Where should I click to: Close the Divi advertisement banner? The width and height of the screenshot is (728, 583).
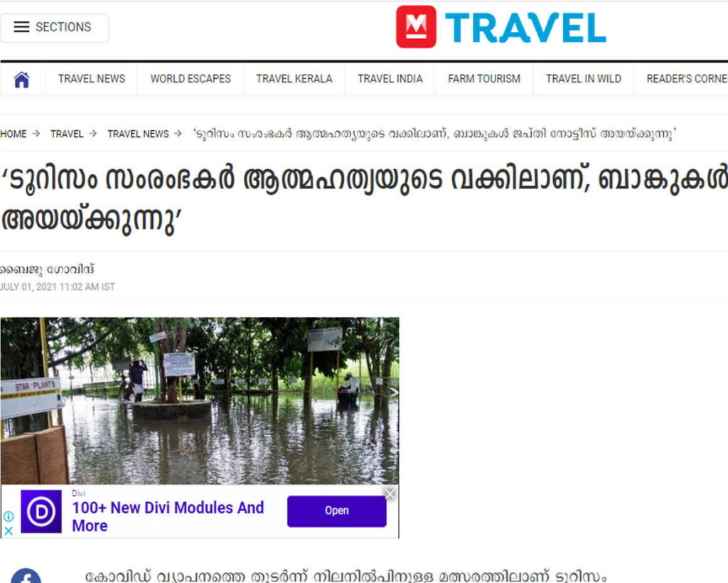pos(390,494)
